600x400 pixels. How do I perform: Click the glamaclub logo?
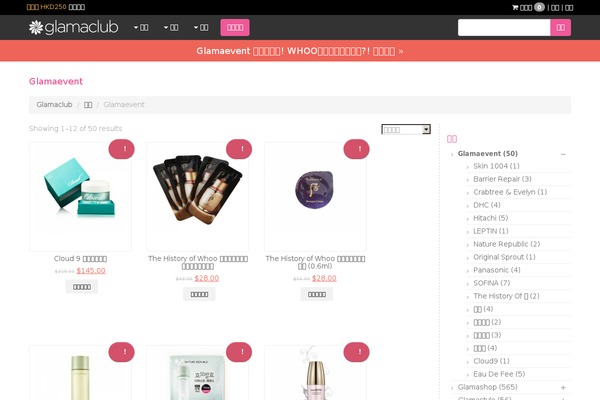tap(73, 27)
